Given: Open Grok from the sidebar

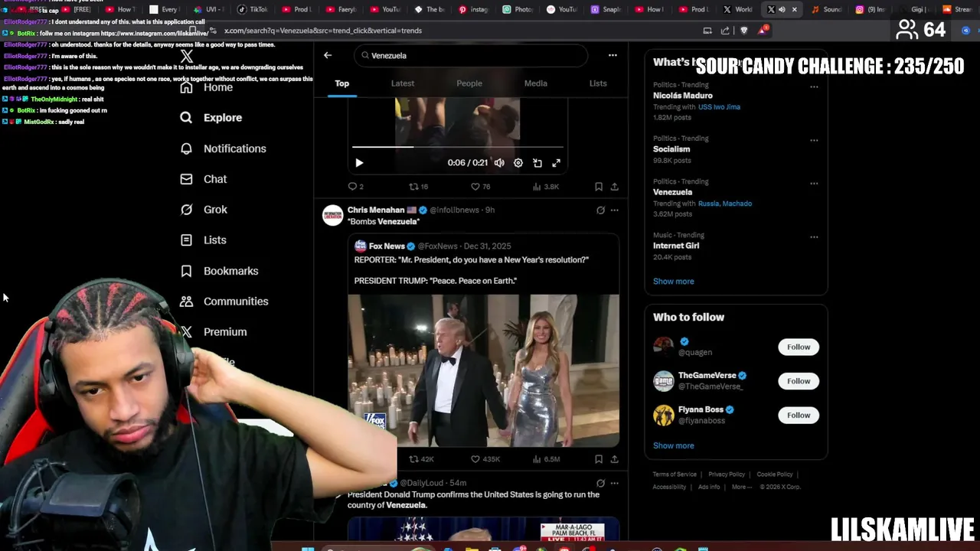Looking at the screenshot, I should tap(203, 210).
